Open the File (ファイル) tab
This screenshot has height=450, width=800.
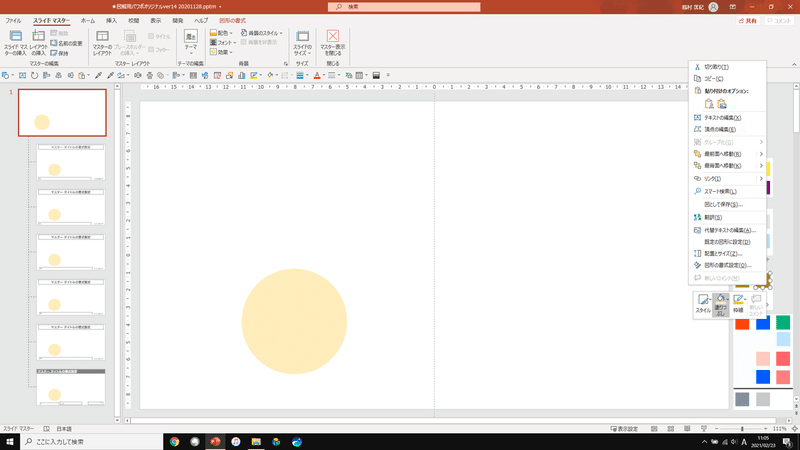[x=13, y=21]
